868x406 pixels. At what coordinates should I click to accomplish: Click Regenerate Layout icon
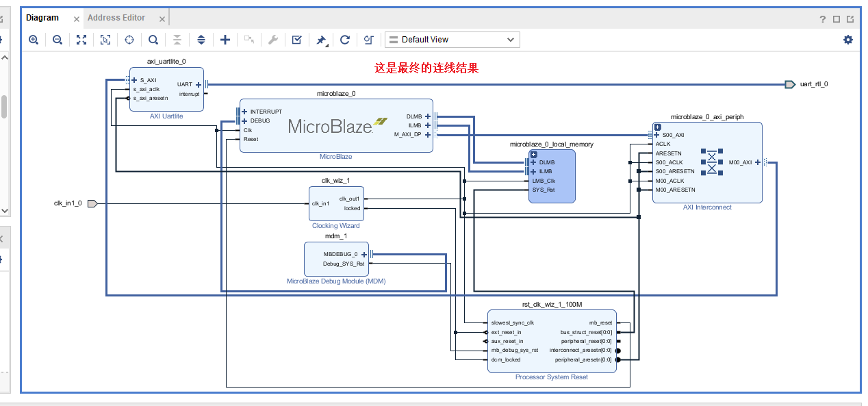coord(344,40)
